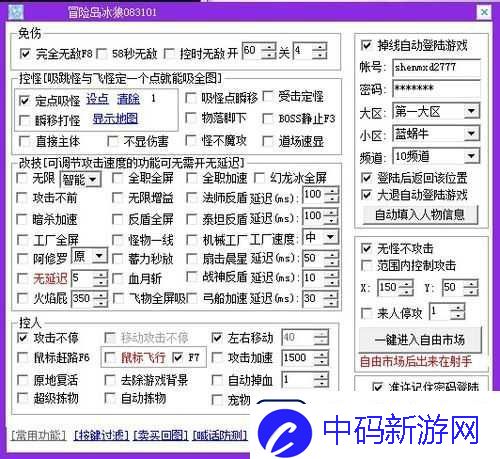Adjust 弓船加速 延迟 stepper

[x=332, y=299]
